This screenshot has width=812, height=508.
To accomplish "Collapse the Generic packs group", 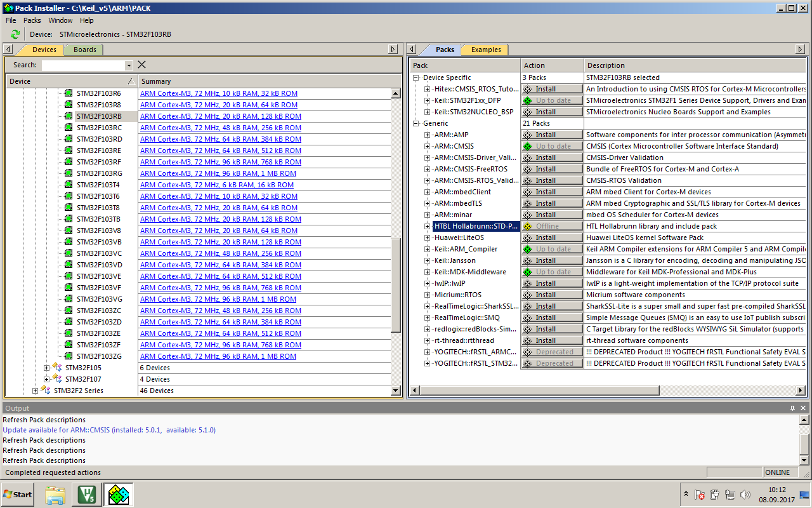I will pos(416,123).
